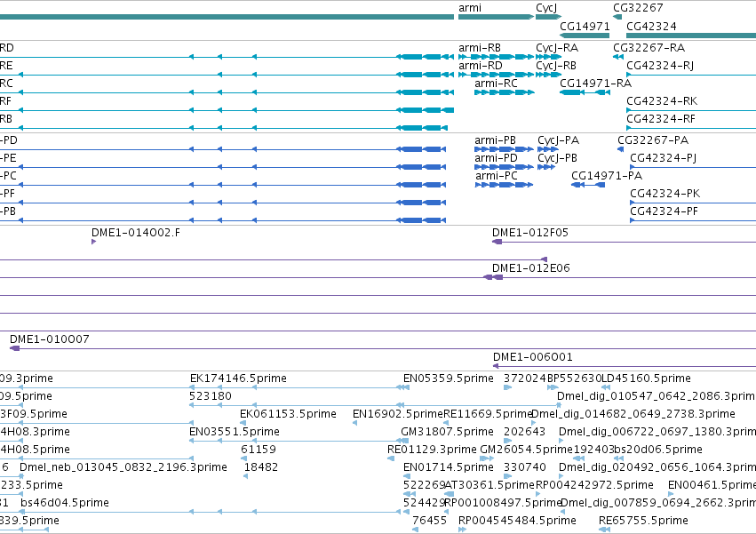Image resolution: width=756 pixels, height=534 pixels.
Task: Click the 522269 feature label
Action: 425,486
